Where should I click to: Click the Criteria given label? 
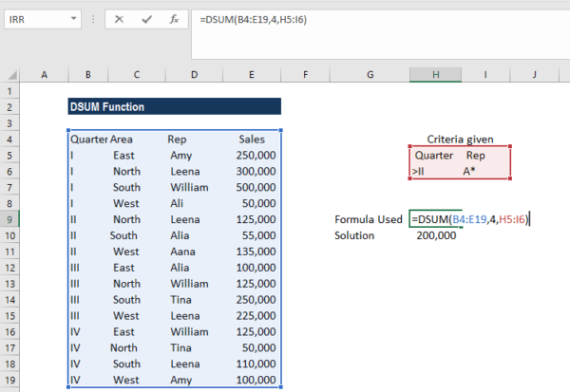(460, 140)
